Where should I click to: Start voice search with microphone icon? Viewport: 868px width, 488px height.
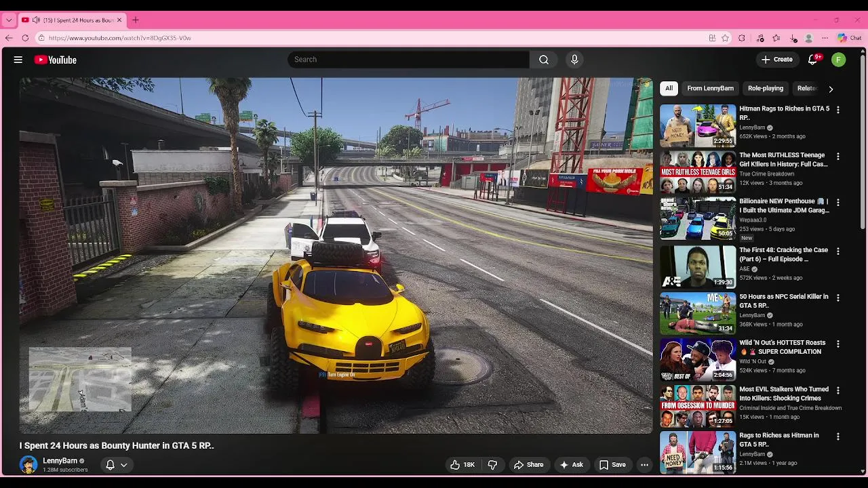[574, 60]
